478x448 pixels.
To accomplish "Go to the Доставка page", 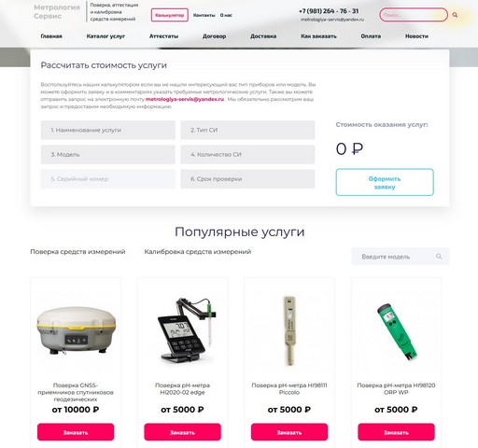I will pyautogui.click(x=263, y=36).
